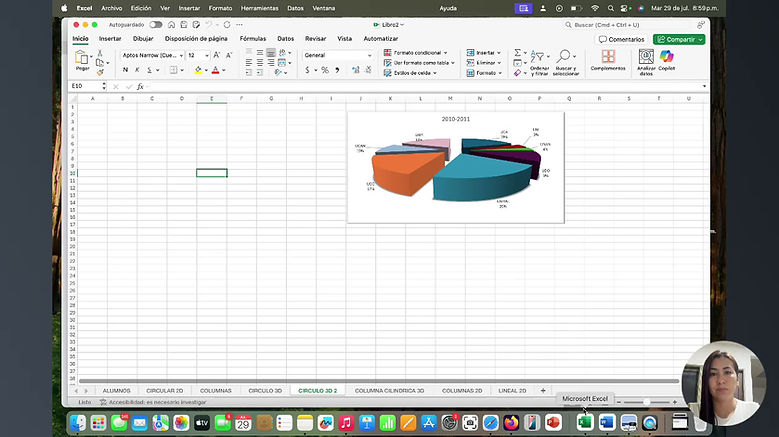Decrease font size with smaller A icon

click(x=229, y=55)
